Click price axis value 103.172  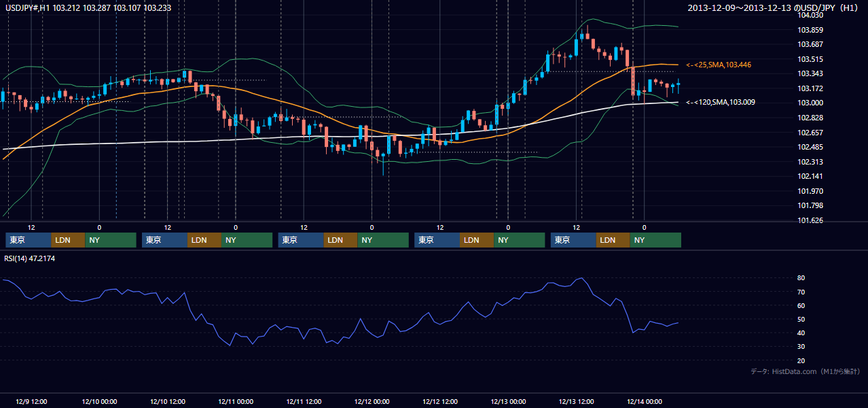click(810, 88)
